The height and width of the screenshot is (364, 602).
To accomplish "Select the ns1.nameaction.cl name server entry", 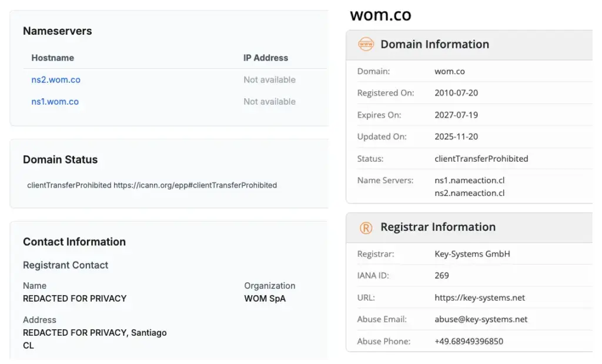I will click(x=470, y=181).
